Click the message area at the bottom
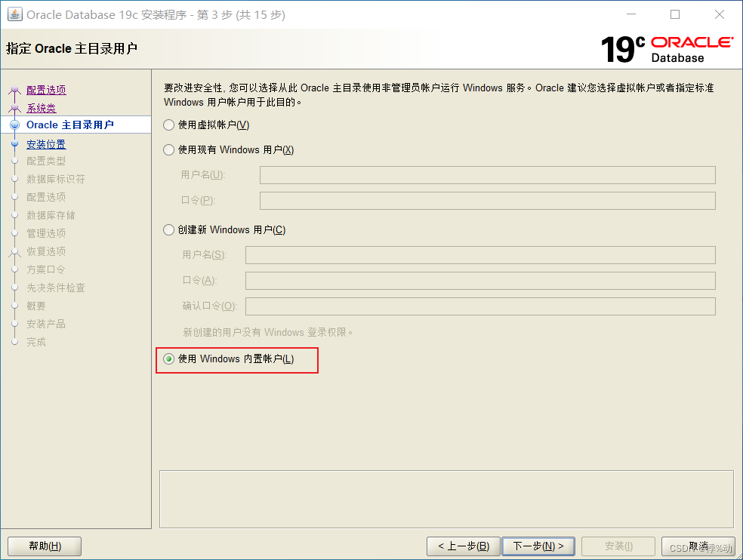 446,499
